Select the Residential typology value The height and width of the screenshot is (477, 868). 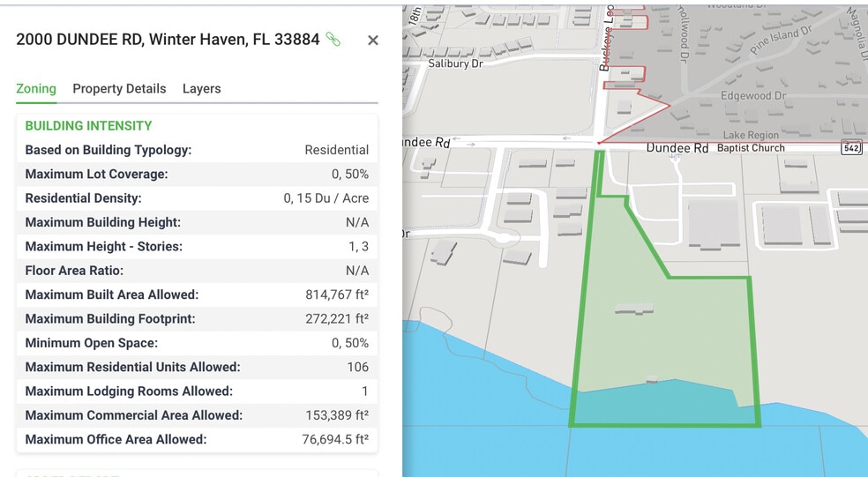tap(337, 150)
